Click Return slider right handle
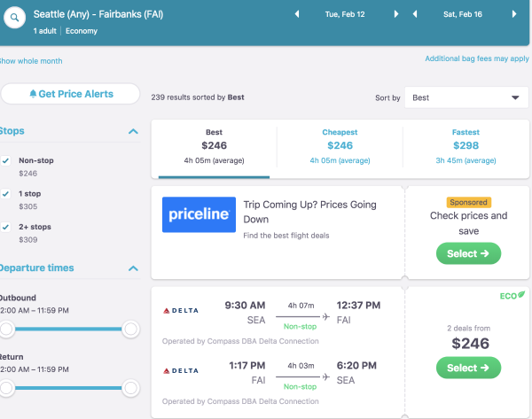 tap(130, 388)
